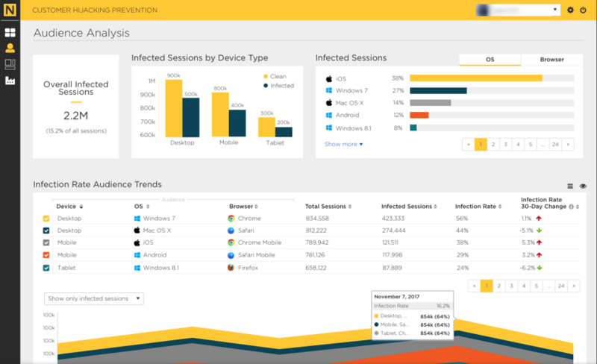This screenshot has width=597, height=364.
Task: Click the iOS yellow progress bar
Action: (x=475, y=78)
